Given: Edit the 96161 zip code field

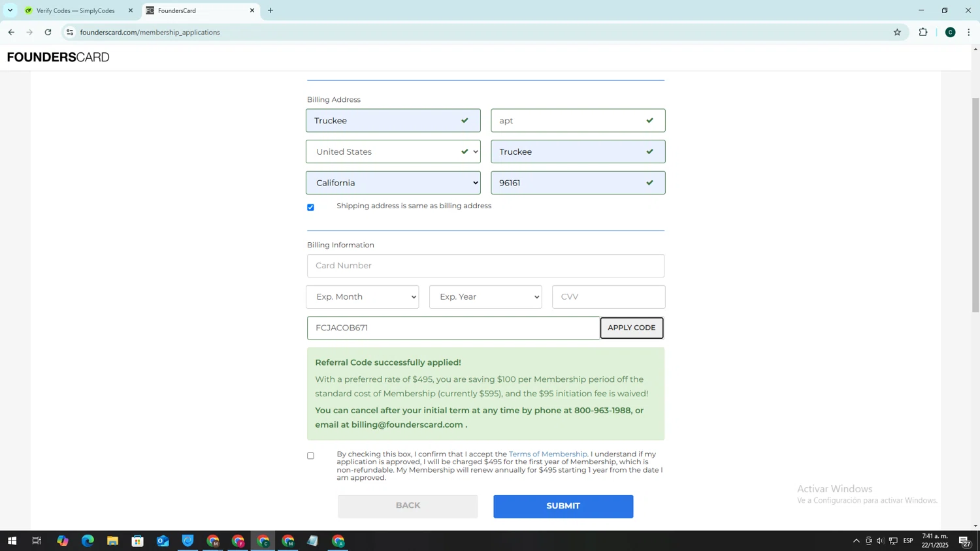Looking at the screenshot, I should [578, 183].
